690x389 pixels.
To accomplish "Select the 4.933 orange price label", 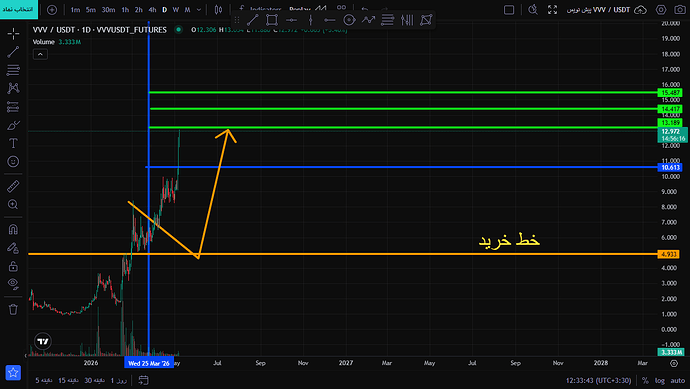I will [x=668, y=254].
